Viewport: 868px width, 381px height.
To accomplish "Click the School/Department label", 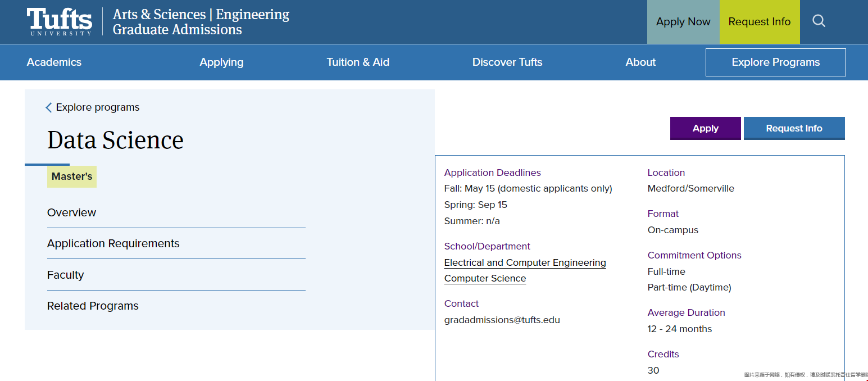I will [x=487, y=246].
